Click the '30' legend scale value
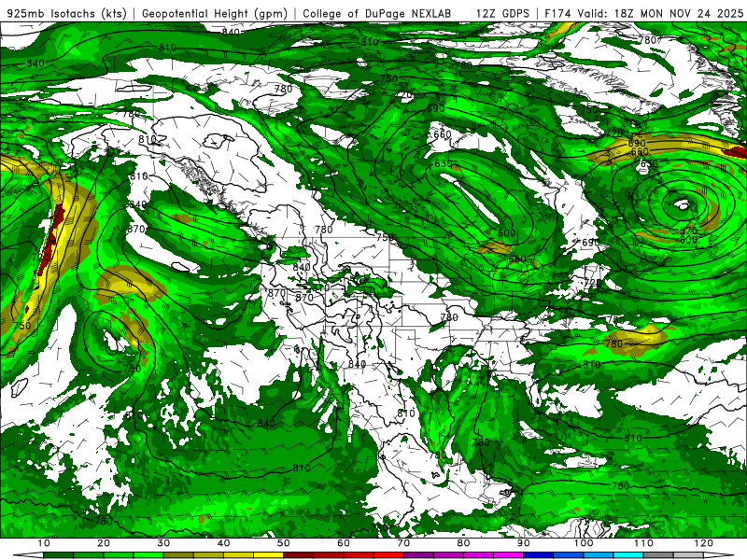The image size is (747, 560). click(163, 543)
